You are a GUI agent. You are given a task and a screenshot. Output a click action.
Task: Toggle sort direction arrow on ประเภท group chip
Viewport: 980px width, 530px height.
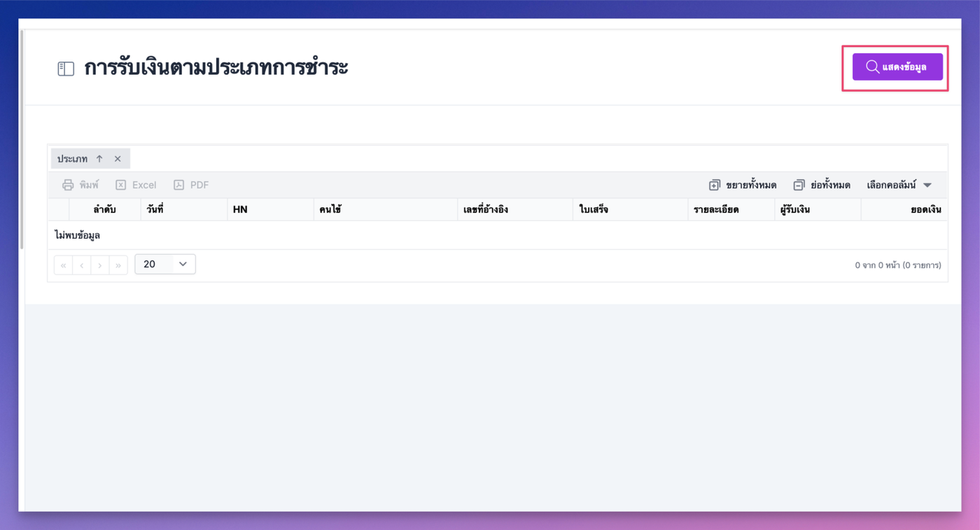pos(99,159)
